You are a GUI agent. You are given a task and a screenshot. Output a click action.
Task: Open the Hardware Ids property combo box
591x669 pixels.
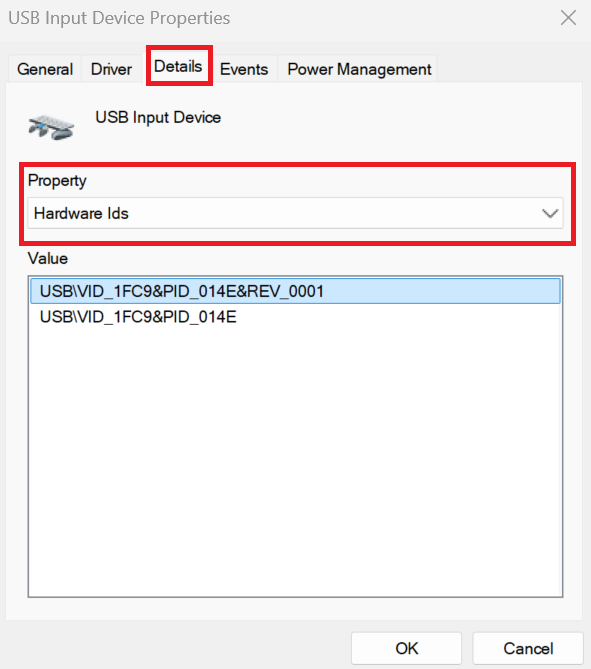tap(295, 213)
